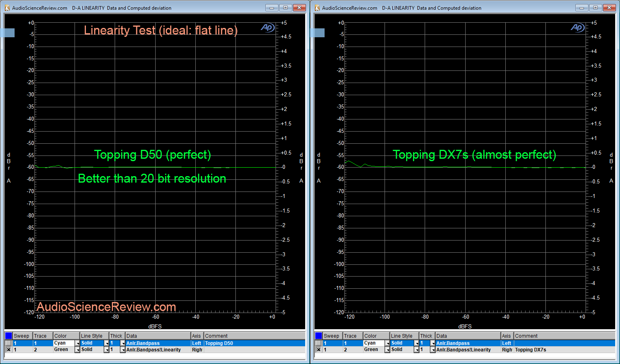The width and height of the screenshot is (620, 364).
Task: Click the Data column header in left window
Action: point(158,336)
